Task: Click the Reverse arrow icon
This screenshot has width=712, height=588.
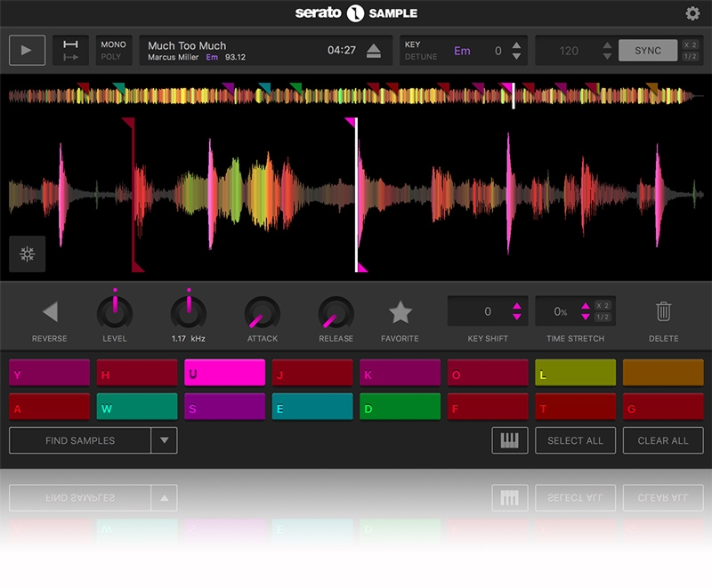Action: [x=50, y=312]
